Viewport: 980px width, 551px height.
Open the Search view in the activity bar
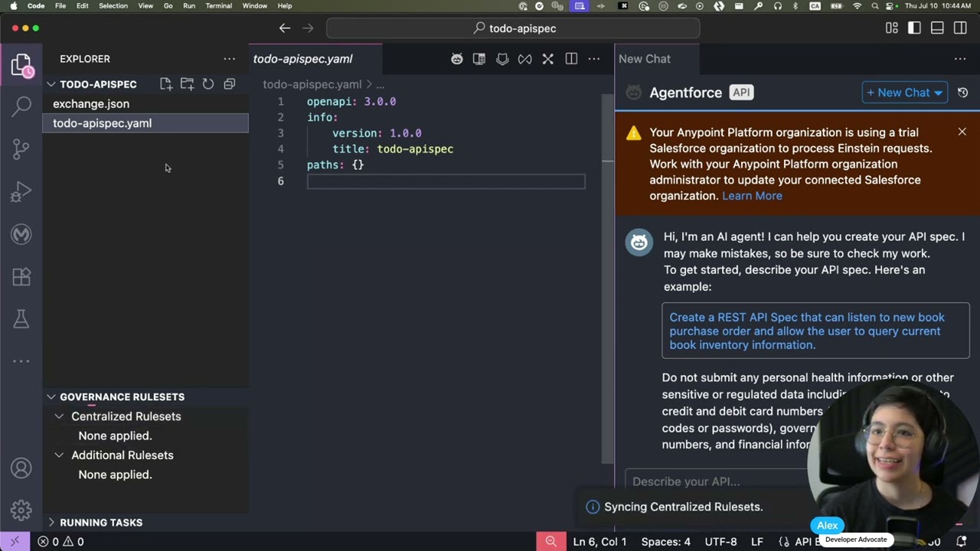pos(21,106)
